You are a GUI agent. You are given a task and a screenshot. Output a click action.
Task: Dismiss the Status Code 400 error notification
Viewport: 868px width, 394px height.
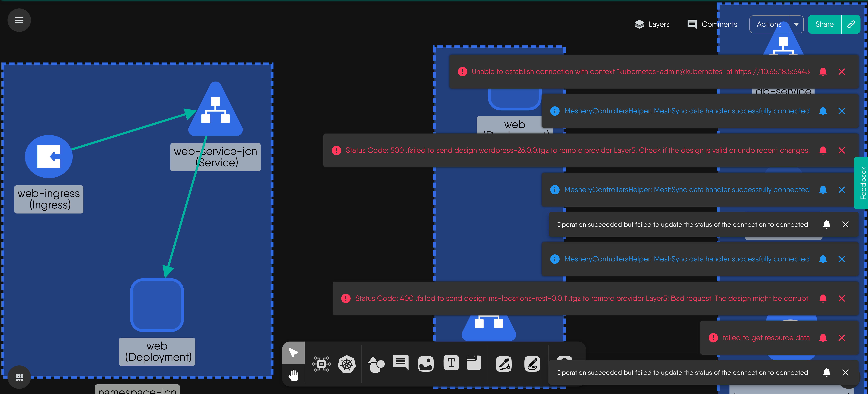point(841,298)
